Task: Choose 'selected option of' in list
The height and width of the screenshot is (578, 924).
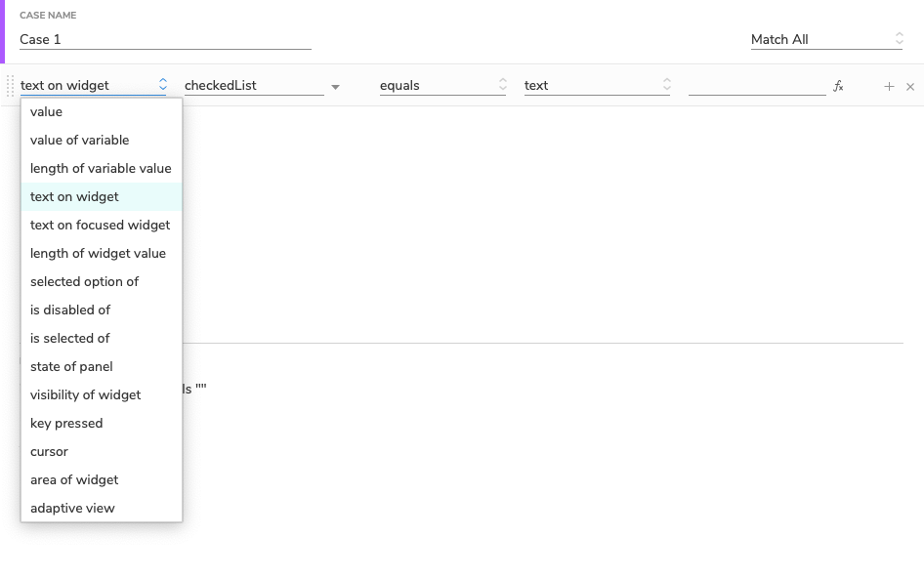Action: point(84,282)
